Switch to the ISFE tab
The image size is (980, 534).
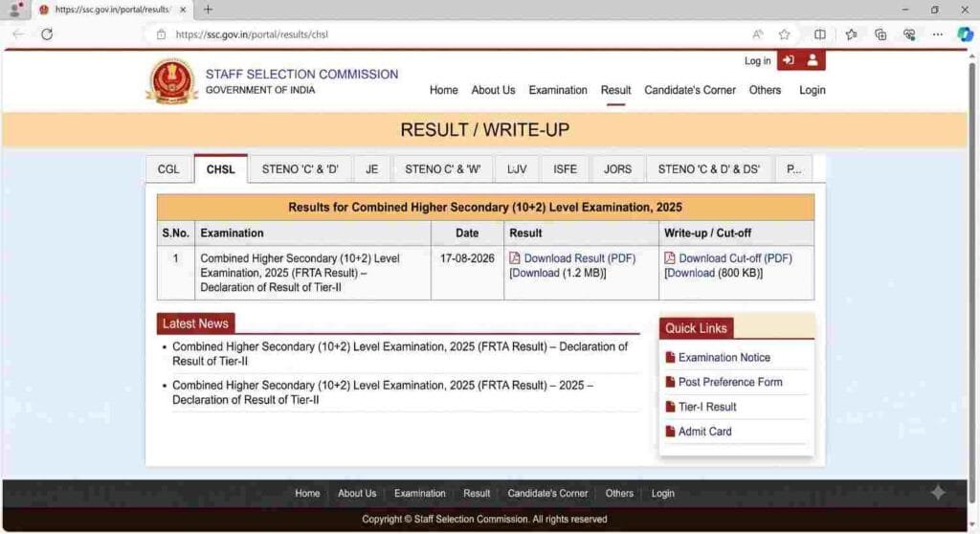click(565, 168)
